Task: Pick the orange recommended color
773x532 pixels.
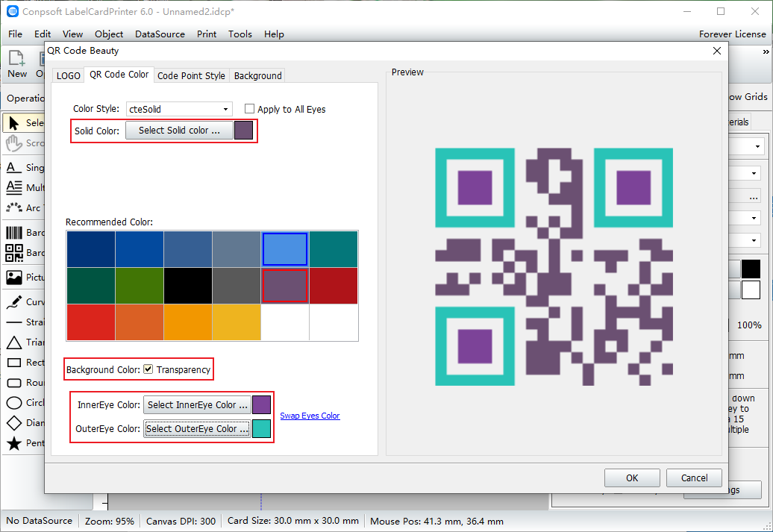Action: pyautogui.click(x=188, y=322)
